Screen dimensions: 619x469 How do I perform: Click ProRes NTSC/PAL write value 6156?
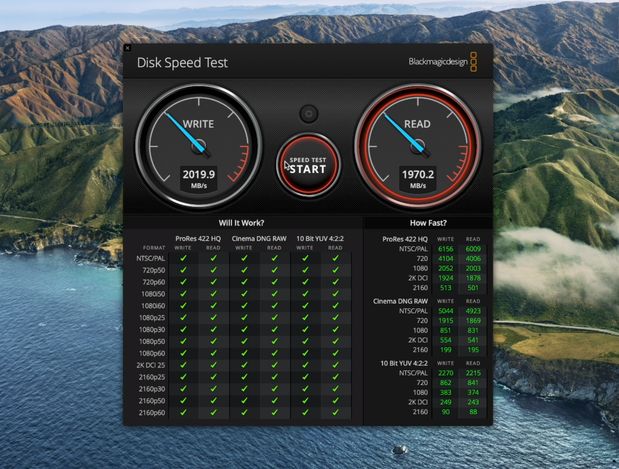point(446,249)
